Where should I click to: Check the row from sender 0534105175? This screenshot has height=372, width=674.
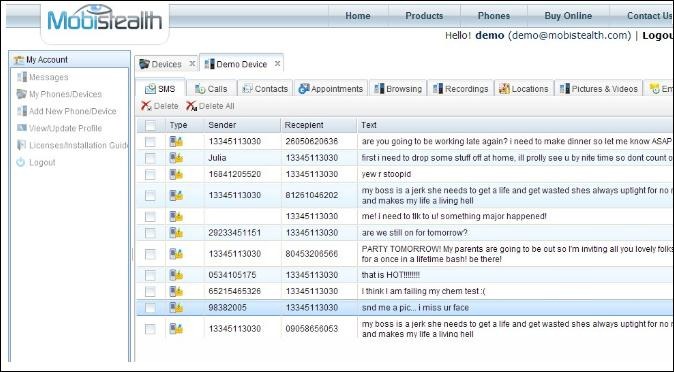point(150,275)
